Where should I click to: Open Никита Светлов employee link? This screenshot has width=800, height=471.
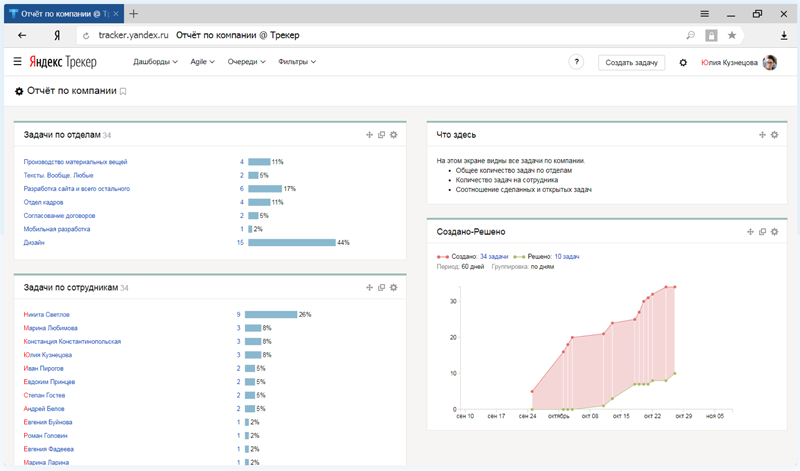pos(46,314)
